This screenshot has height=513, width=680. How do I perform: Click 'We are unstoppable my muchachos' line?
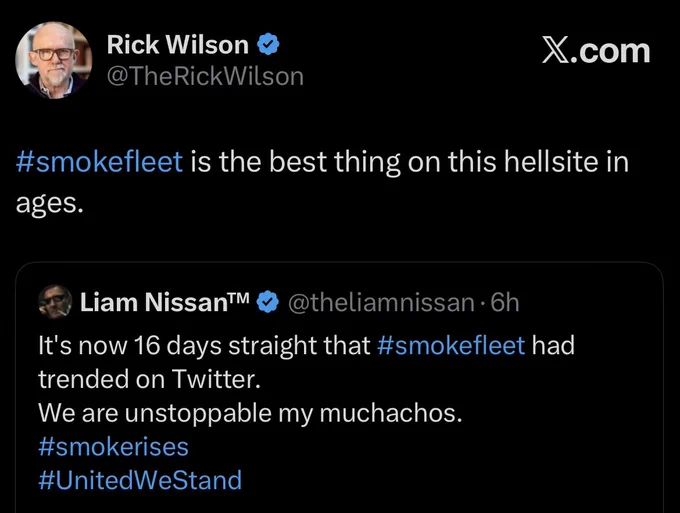[250, 413]
